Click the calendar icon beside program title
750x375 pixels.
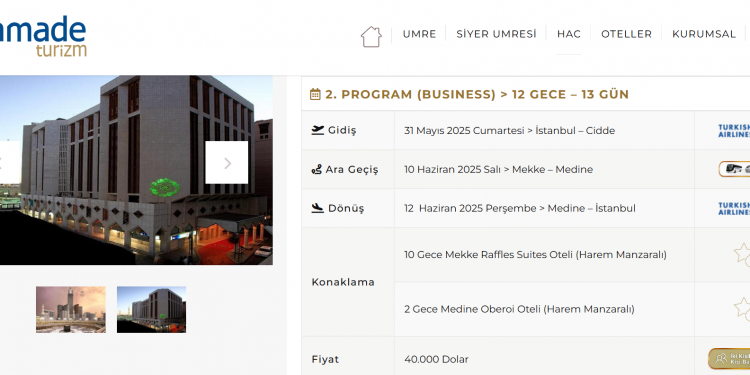[315, 94]
